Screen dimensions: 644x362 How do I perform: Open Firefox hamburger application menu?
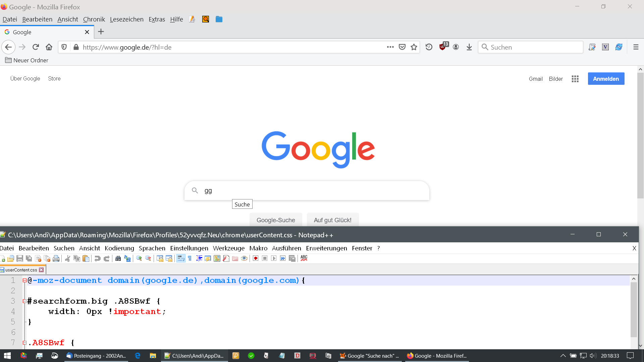pyautogui.click(x=636, y=47)
